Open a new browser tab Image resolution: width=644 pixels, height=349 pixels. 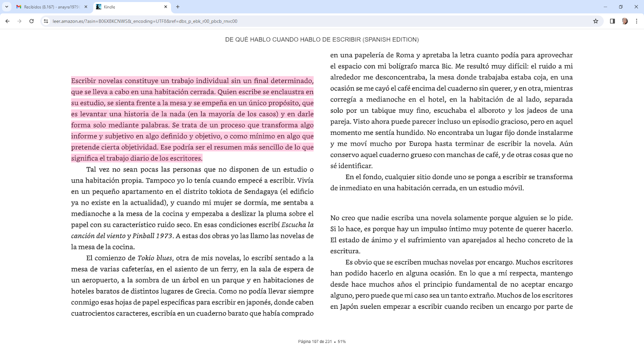tap(178, 7)
